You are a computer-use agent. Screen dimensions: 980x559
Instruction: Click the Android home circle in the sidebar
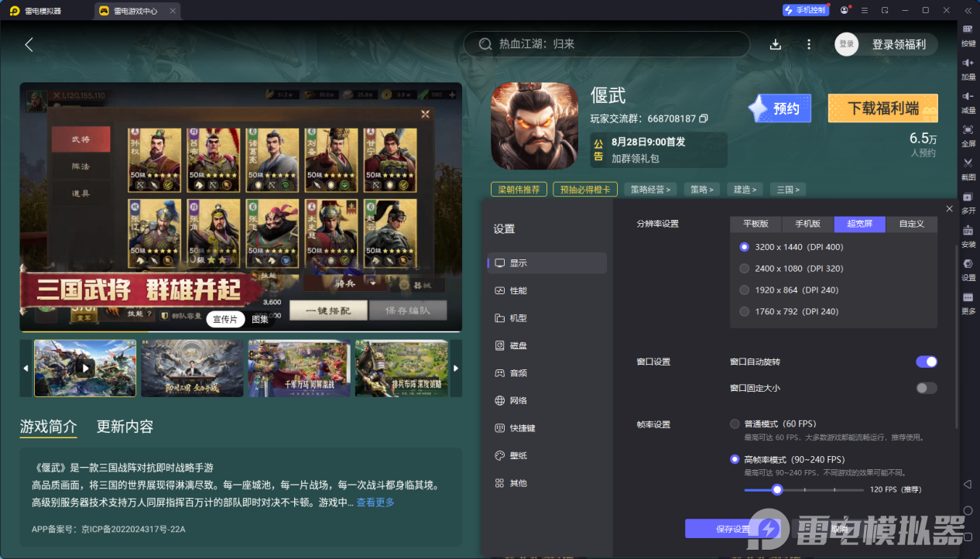(x=968, y=510)
